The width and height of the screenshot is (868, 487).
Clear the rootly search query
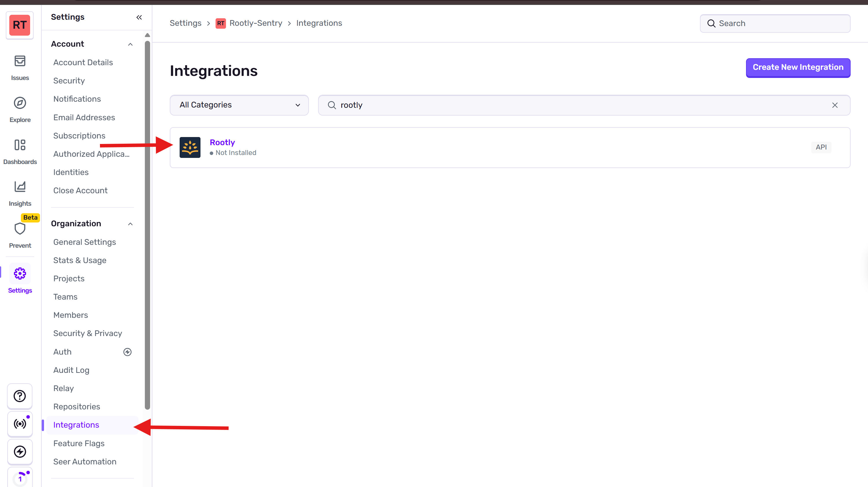pos(835,105)
